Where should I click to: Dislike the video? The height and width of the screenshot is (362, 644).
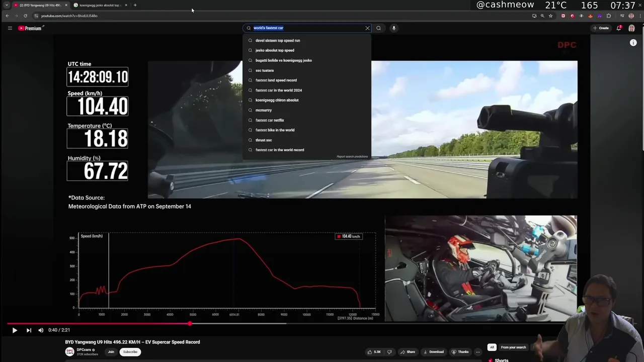(x=389, y=352)
